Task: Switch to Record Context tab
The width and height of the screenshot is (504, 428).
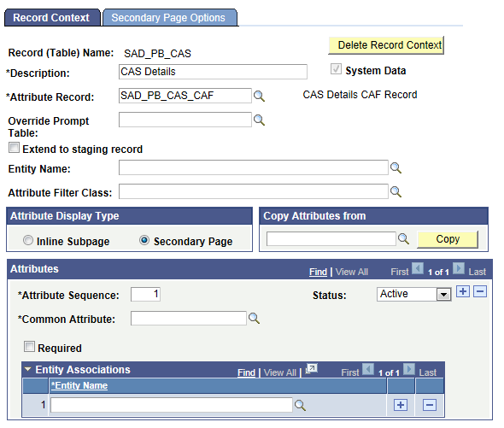Action: (51, 18)
